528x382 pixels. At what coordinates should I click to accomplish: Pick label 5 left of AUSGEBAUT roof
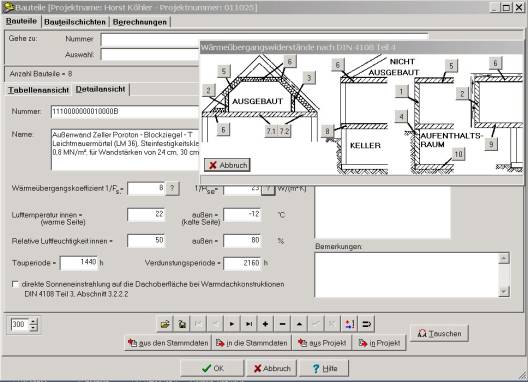tap(224, 71)
